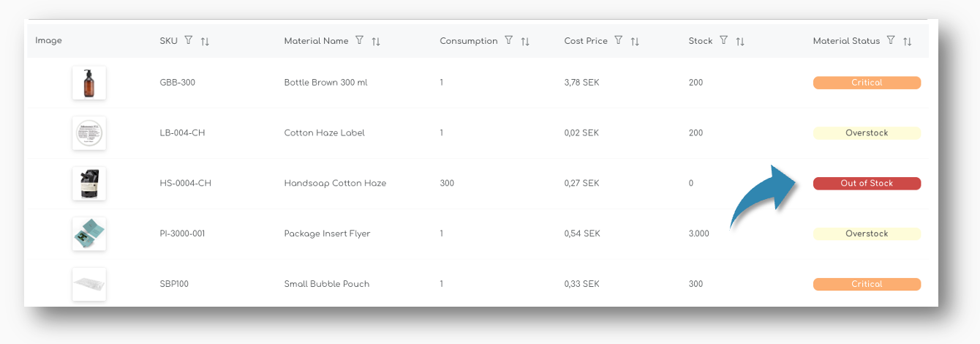Screen dimensions: 980x344
Task: Filter by Material Status
Action: (890, 41)
